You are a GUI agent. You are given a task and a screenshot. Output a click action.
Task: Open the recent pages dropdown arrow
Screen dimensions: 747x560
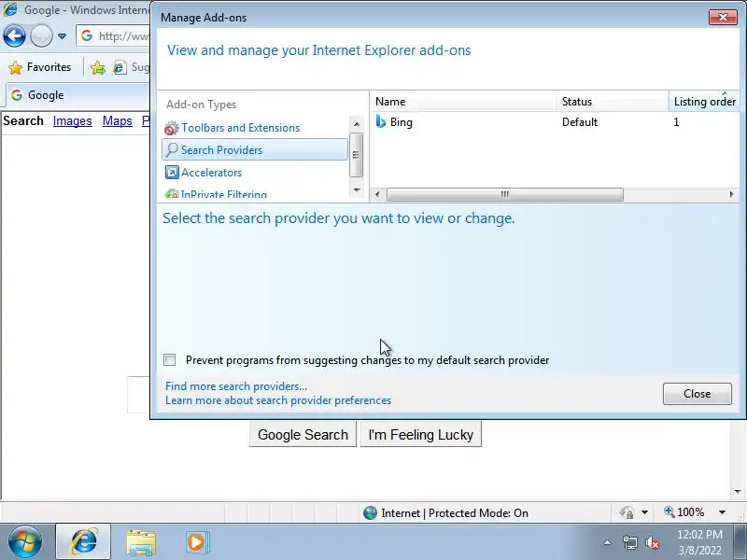[62, 36]
